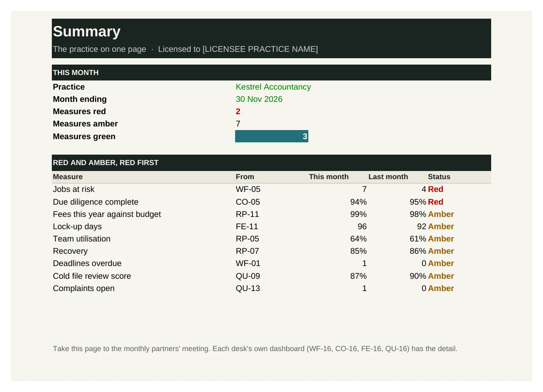Select the Due diligence complete measure
543x392 pixels.
[96, 202]
